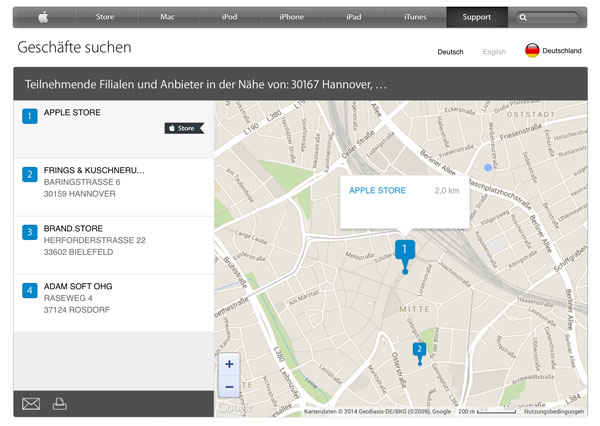Image resolution: width=600 pixels, height=426 pixels.
Task: Select FRINGS & KUSCHNERU... result
Action: pyautogui.click(x=114, y=188)
